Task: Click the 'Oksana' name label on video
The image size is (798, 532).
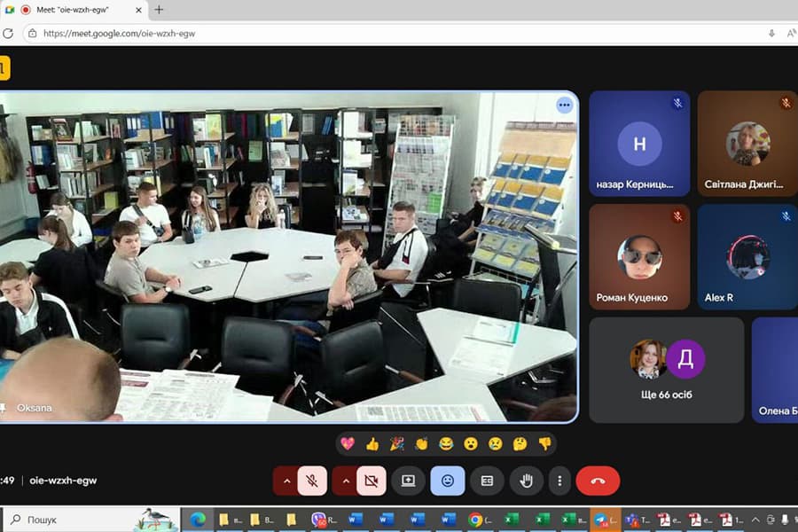Action: tap(34, 408)
